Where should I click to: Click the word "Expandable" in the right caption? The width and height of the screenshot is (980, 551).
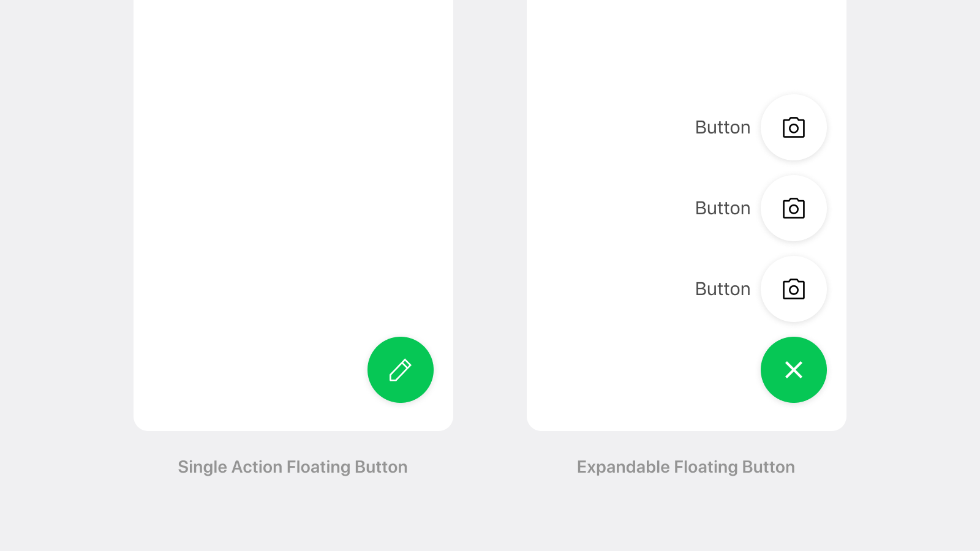[x=624, y=467]
